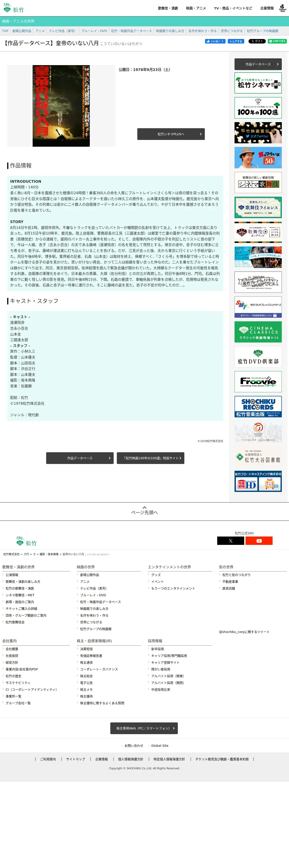
Task: Open the footer 株主優待に関するよくある質問 link
Action: point(102,703)
